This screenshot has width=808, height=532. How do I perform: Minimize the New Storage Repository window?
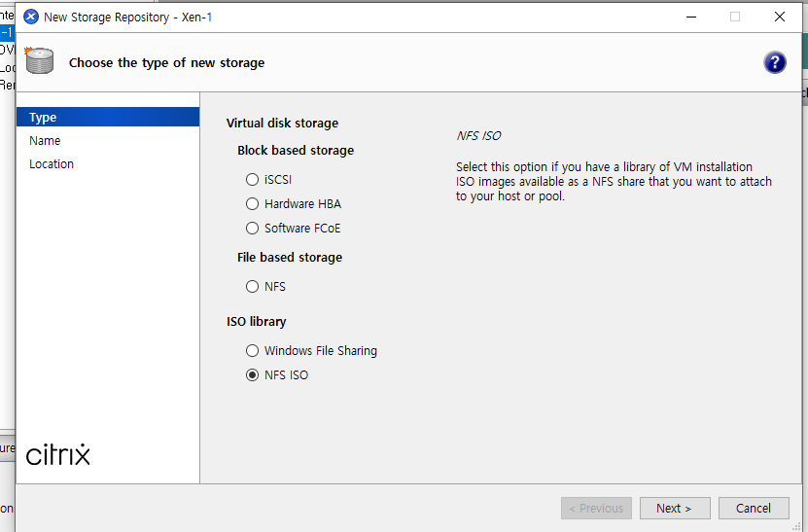690,17
